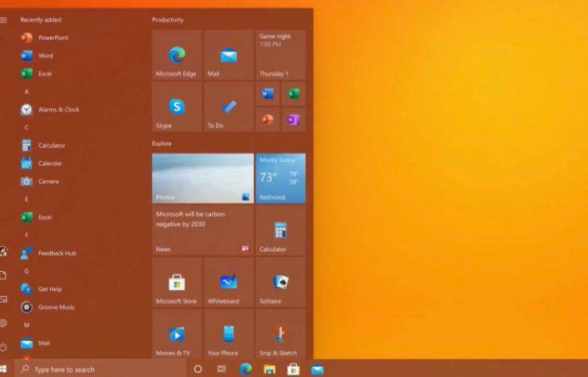
Task: Open the Photos tile
Action: [x=203, y=178]
